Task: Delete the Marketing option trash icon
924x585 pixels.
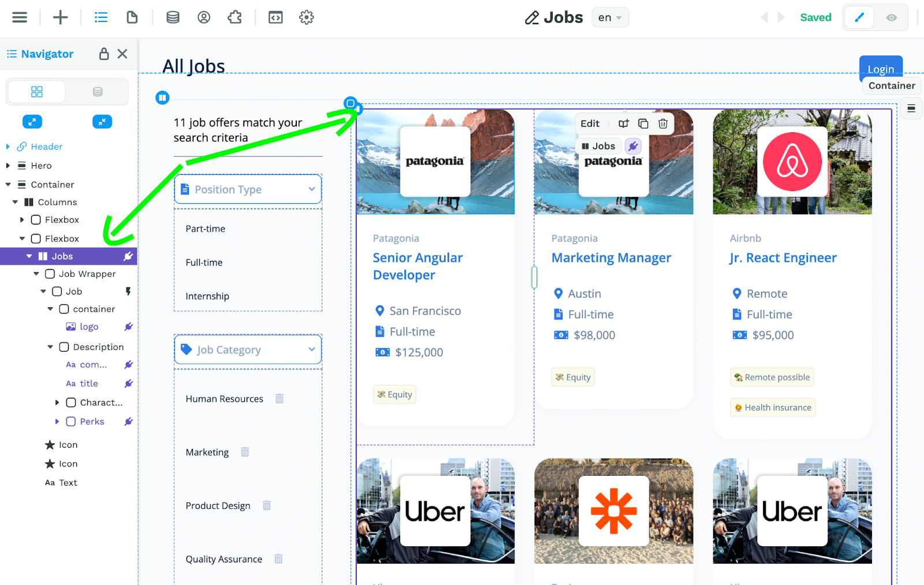Action: 245,452
